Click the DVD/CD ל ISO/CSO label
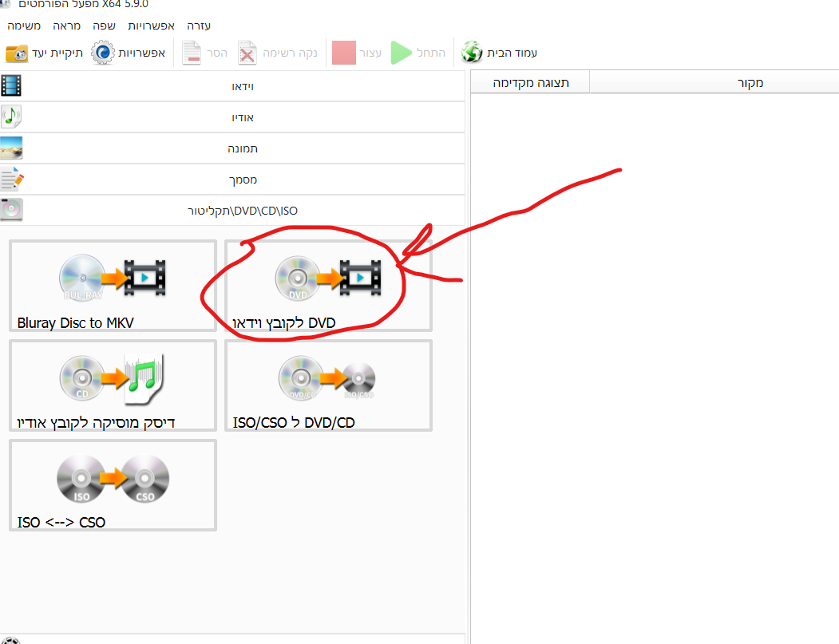The width and height of the screenshot is (839, 644). tap(294, 423)
